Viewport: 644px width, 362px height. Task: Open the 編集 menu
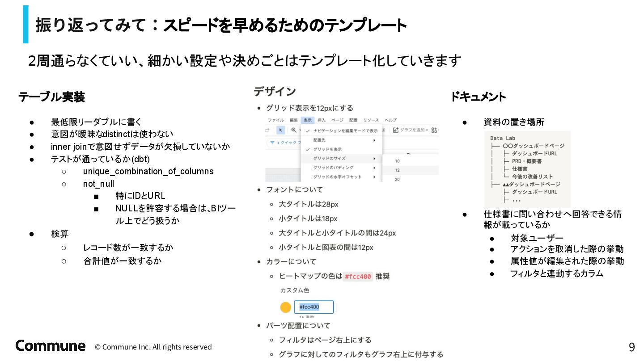294,120
